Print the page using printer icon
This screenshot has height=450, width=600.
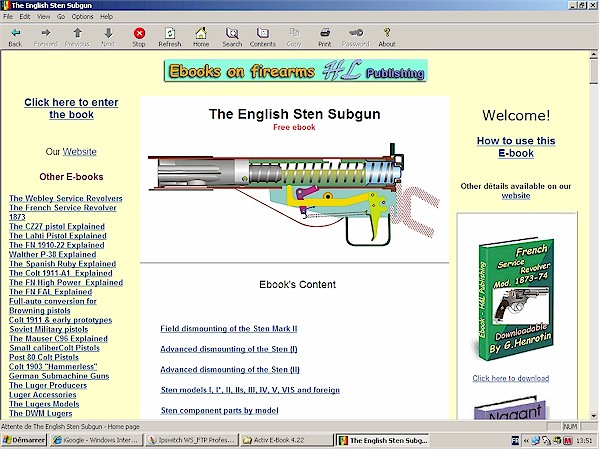[x=325, y=33]
